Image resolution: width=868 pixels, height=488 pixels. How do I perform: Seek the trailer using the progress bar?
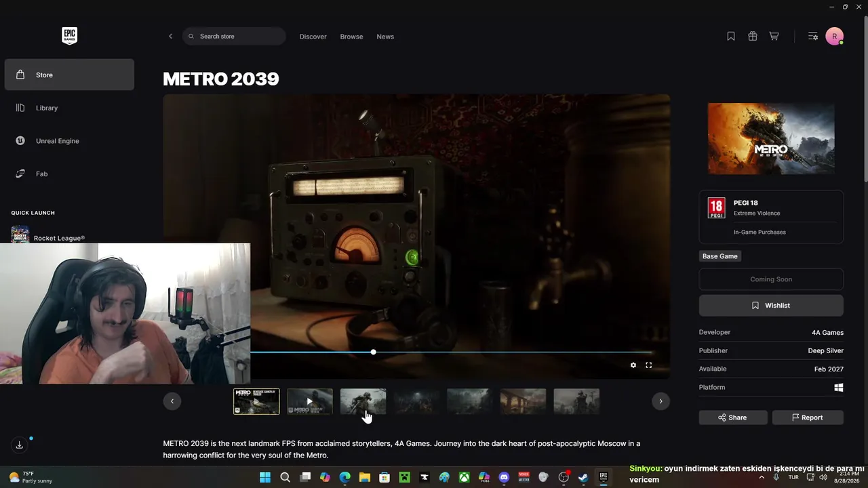coord(450,352)
